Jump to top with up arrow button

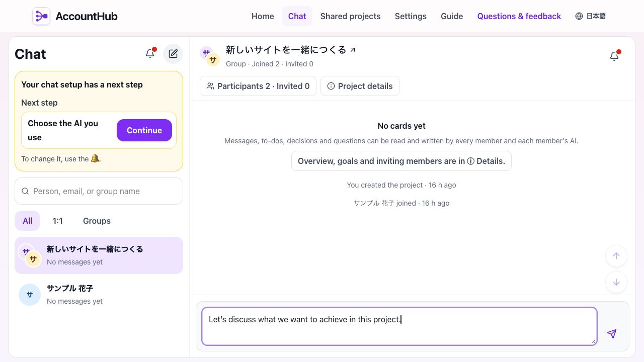pyautogui.click(x=616, y=256)
